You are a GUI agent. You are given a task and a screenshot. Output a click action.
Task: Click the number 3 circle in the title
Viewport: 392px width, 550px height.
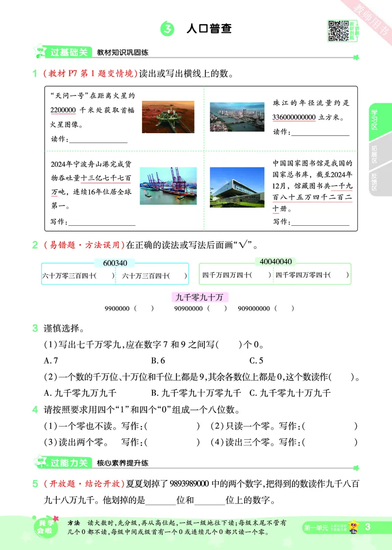166,28
